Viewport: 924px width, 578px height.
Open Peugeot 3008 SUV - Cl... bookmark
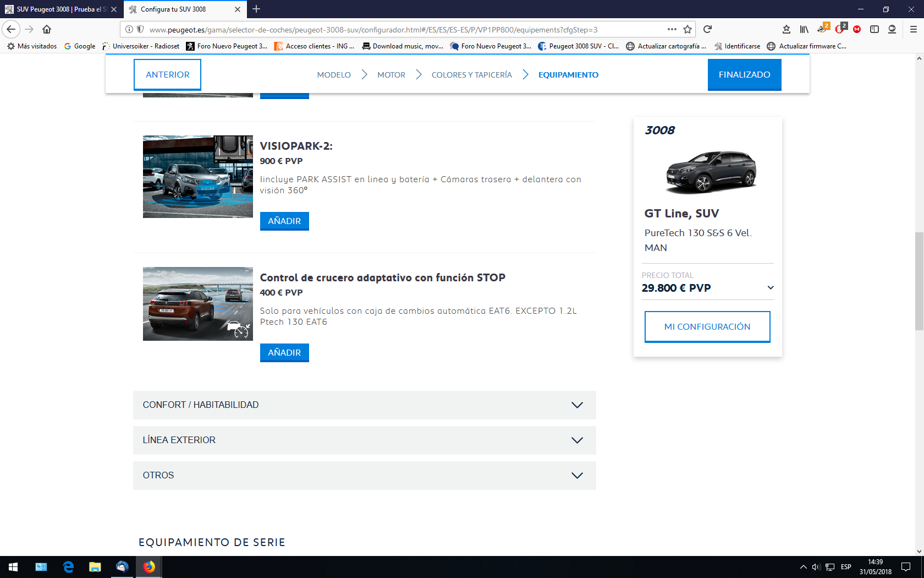pyautogui.click(x=579, y=46)
